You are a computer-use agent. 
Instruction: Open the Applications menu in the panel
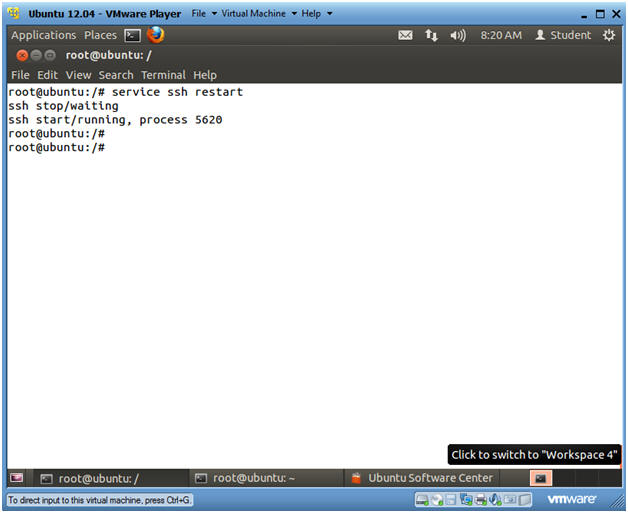(44, 35)
